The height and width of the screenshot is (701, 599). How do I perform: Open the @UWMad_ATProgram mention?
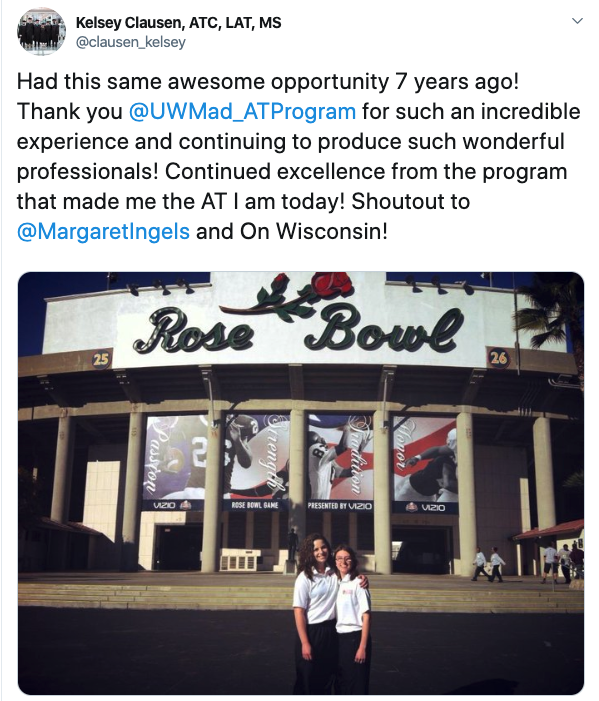click(x=242, y=111)
